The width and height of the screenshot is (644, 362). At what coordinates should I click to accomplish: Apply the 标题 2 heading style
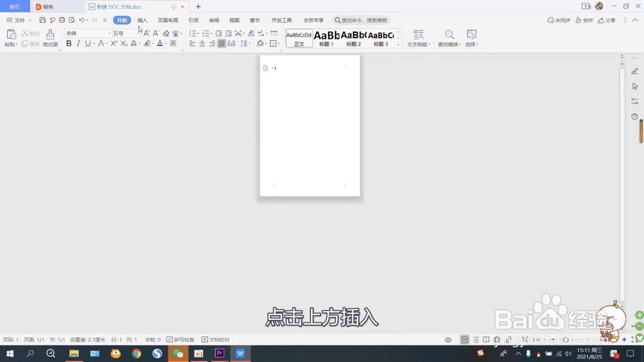(353, 39)
